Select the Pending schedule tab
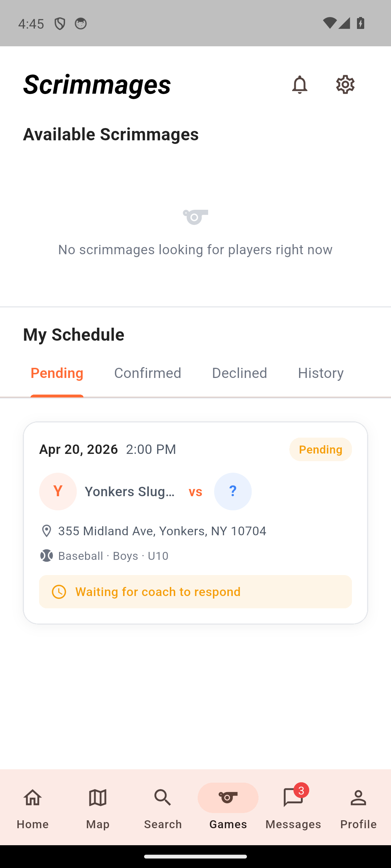The height and width of the screenshot is (868, 391). pos(57,373)
